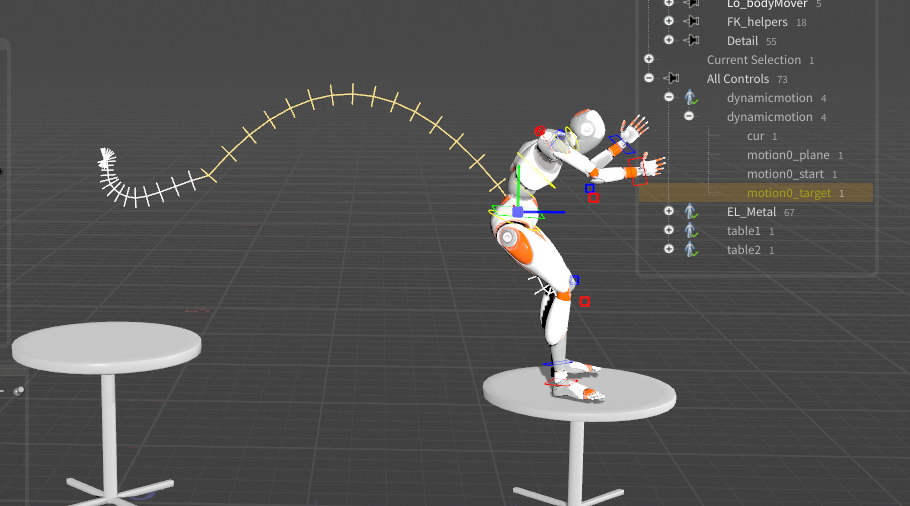Click the pin icon beside All Controls
This screenshot has height=506, width=910.
pyautogui.click(x=671, y=78)
